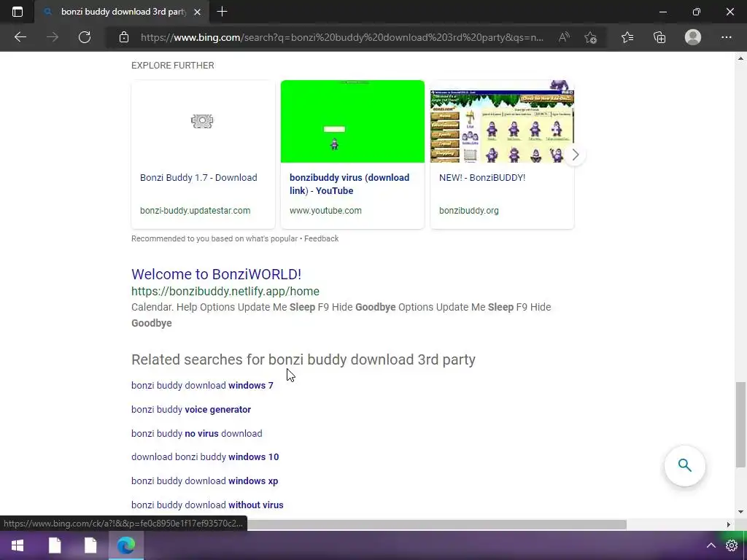This screenshot has width=747, height=560.
Task: Go forward to the next page
Action: (x=53, y=37)
